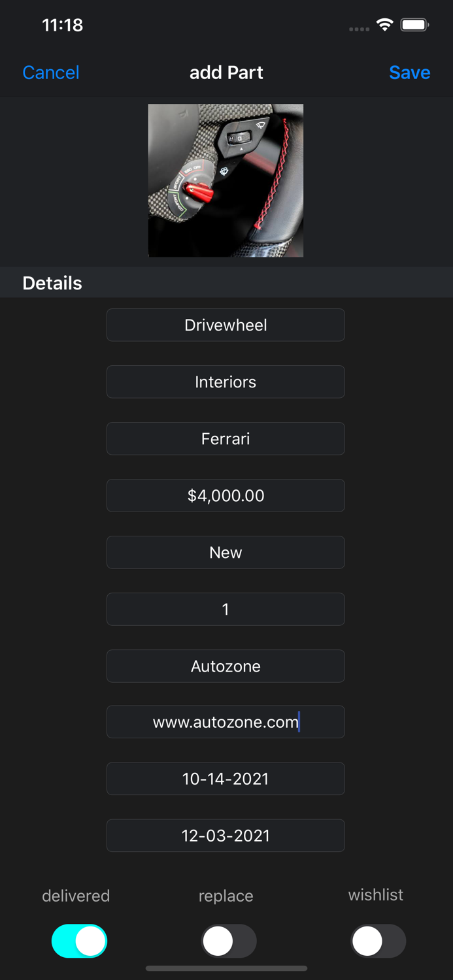Change the Interiors category field
This screenshot has width=453, height=980.
click(226, 382)
